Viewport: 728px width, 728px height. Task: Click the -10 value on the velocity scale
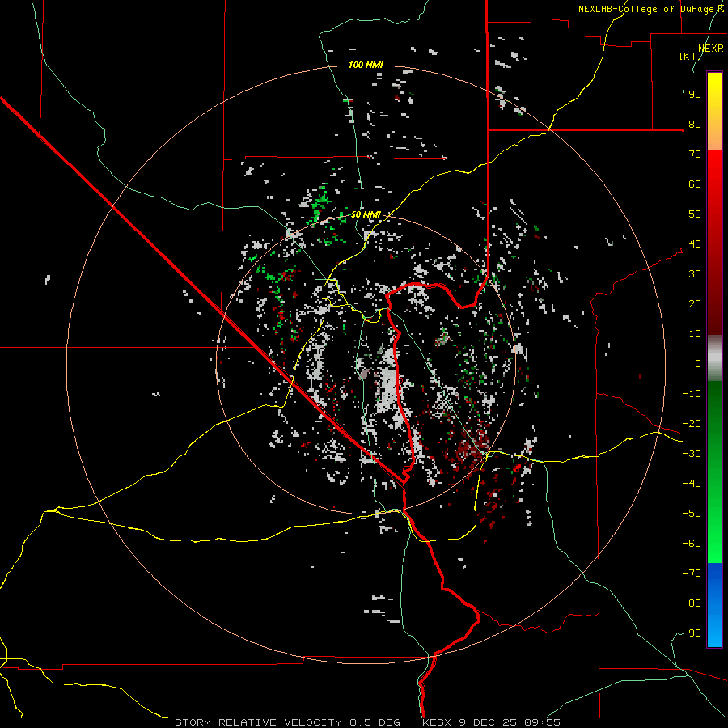[x=692, y=394]
